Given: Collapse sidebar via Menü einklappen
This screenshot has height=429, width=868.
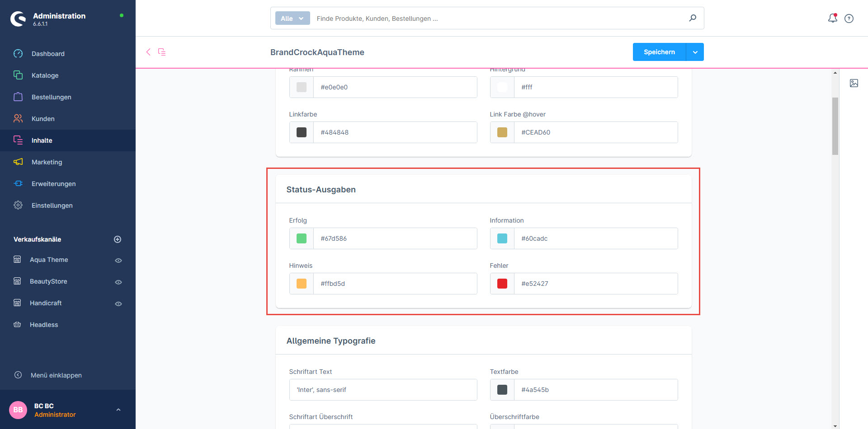Looking at the screenshot, I should 56,375.
